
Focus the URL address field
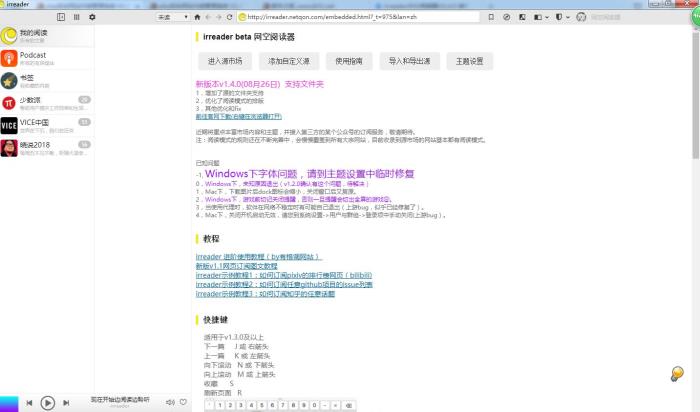(x=358, y=17)
